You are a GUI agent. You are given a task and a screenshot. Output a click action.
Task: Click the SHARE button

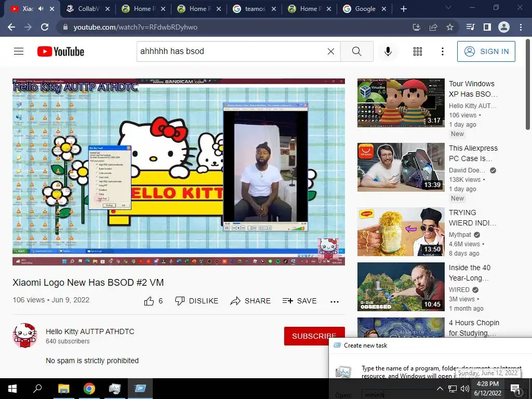pos(250,301)
